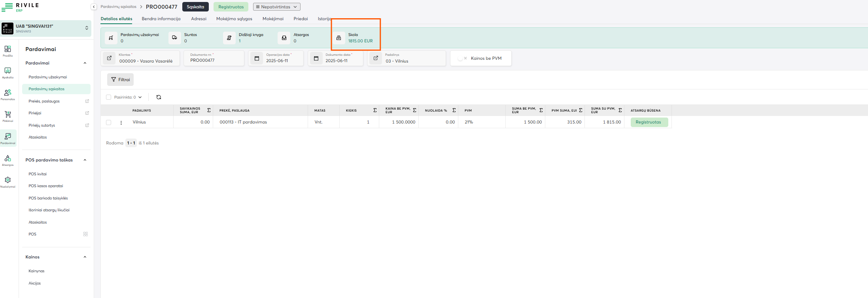The image size is (868, 298).
Task: Click the Dokumento nr. field PRO000477
Action: [x=214, y=58]
